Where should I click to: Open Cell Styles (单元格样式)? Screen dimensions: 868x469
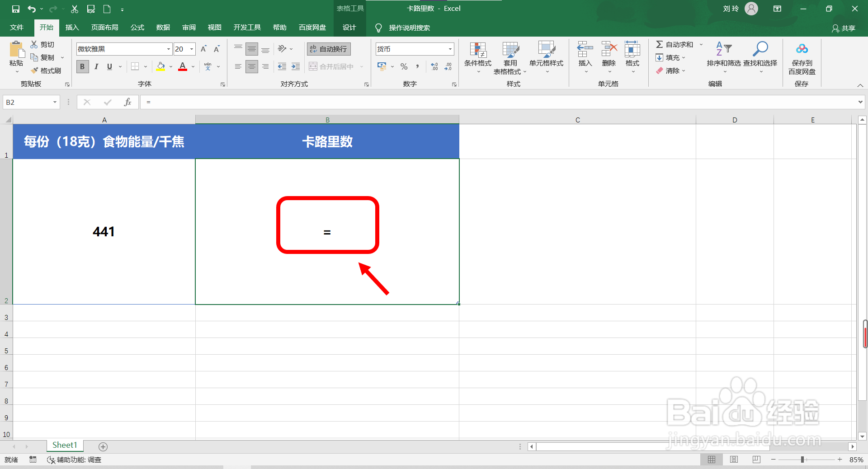tap(546, 58)
